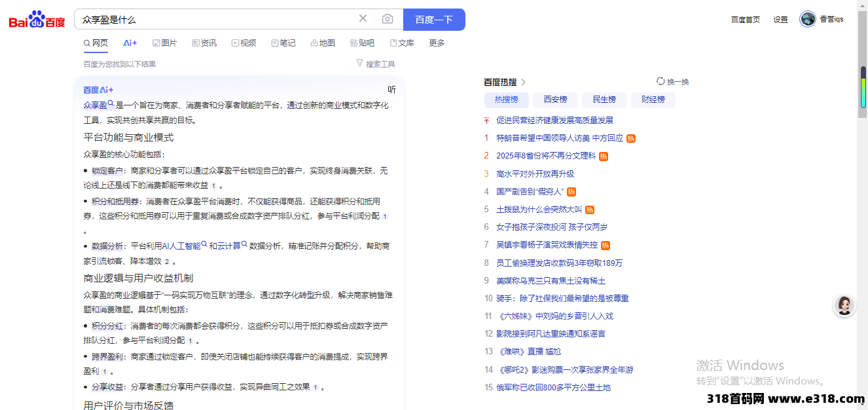Click the heading 商业逻辑与用户收益机制

(x=138, y=278)
